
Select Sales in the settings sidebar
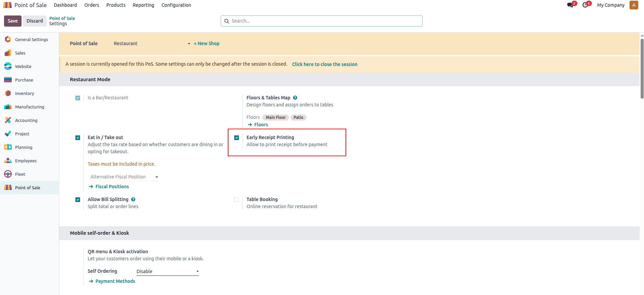[29, 53]
